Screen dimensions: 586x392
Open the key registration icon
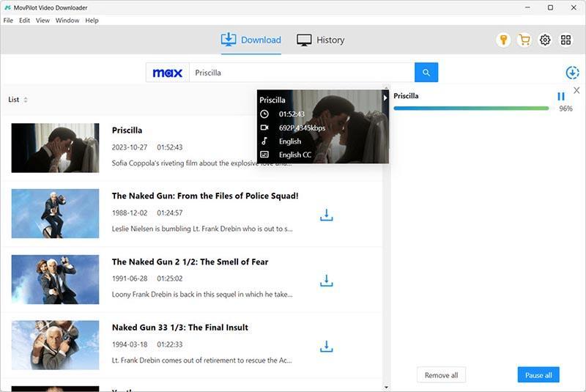[503, 40]
